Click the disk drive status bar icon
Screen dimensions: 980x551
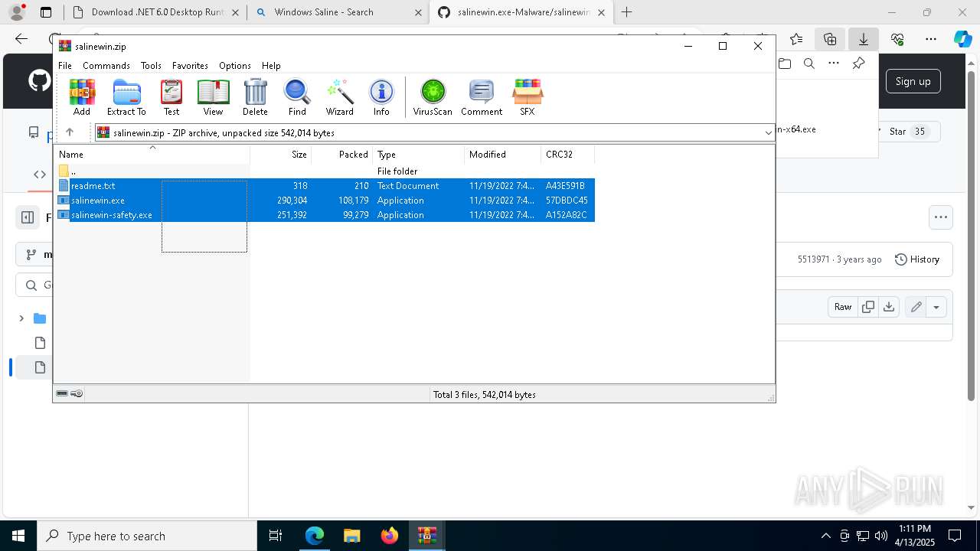pos(62,393)
